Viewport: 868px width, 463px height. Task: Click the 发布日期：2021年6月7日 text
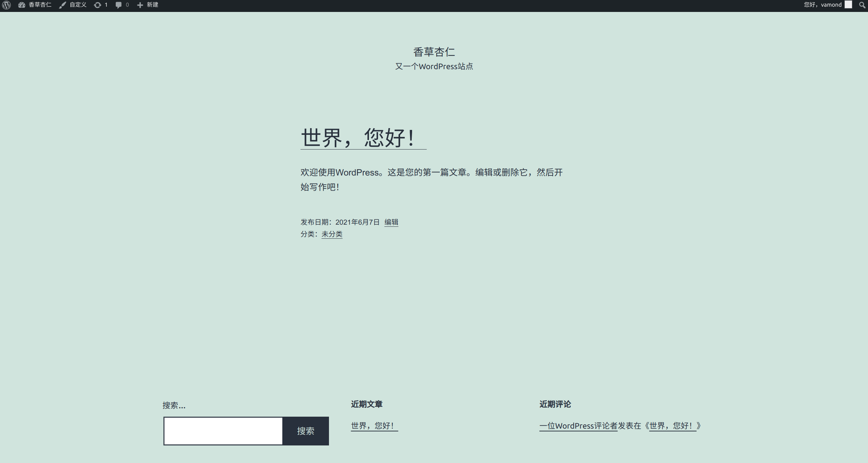340,222
